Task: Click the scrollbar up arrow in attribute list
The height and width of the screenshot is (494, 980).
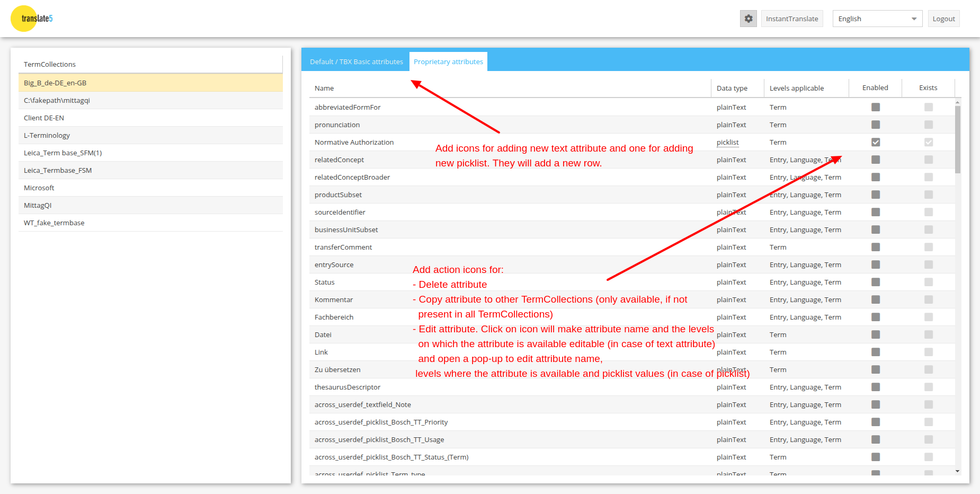Action: [x=957, y=102]
